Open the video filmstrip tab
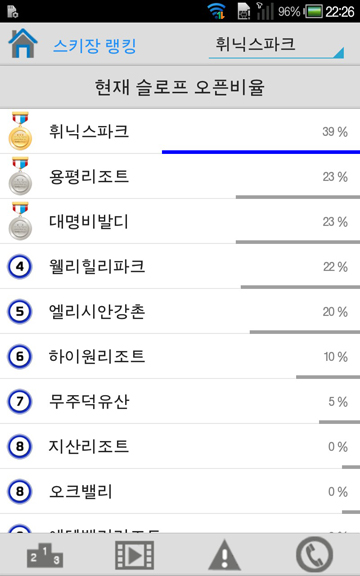The width and height of the screenshot is (360, 576). coord(134,555)
